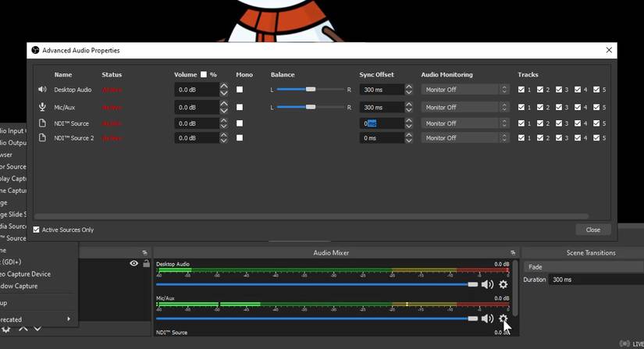Image resolution: width=644 pixels, height=349 pixels.
Task: Click NDI Source 2 sync offset field
Action: tap(382, 138)
